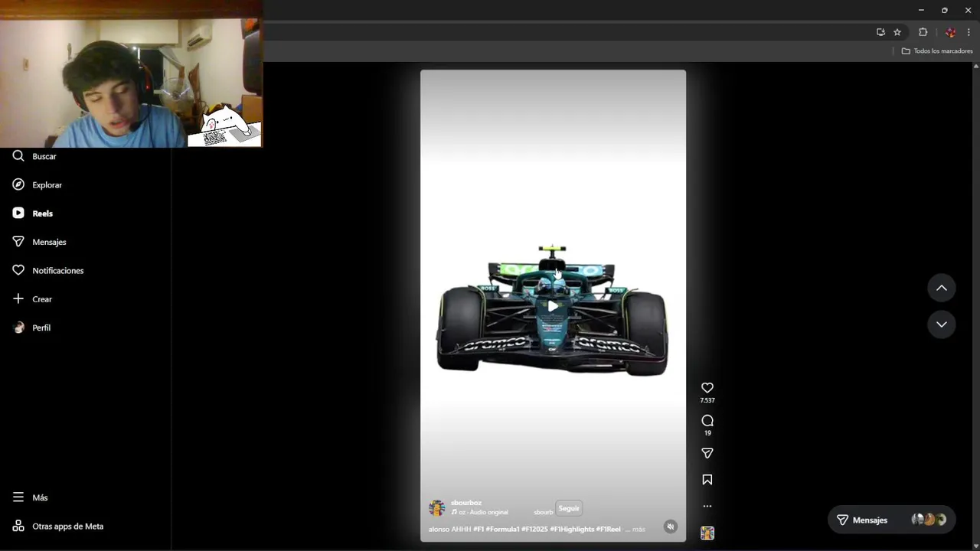Screen dimensions: 980x551
Task: Go to previous reel with up chevron
Action: (942, 288)
